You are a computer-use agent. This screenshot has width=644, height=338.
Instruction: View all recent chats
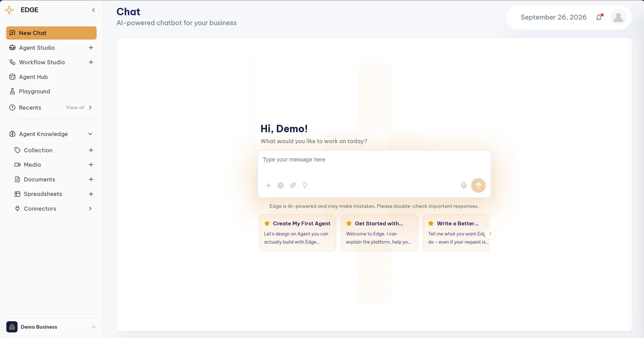75,107
